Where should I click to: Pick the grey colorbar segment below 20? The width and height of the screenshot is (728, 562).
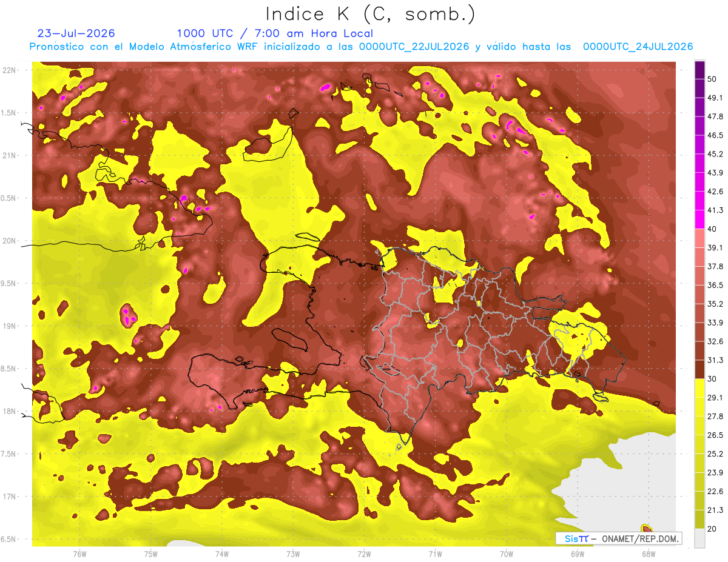pyautogui.click(x=699, y=538)
